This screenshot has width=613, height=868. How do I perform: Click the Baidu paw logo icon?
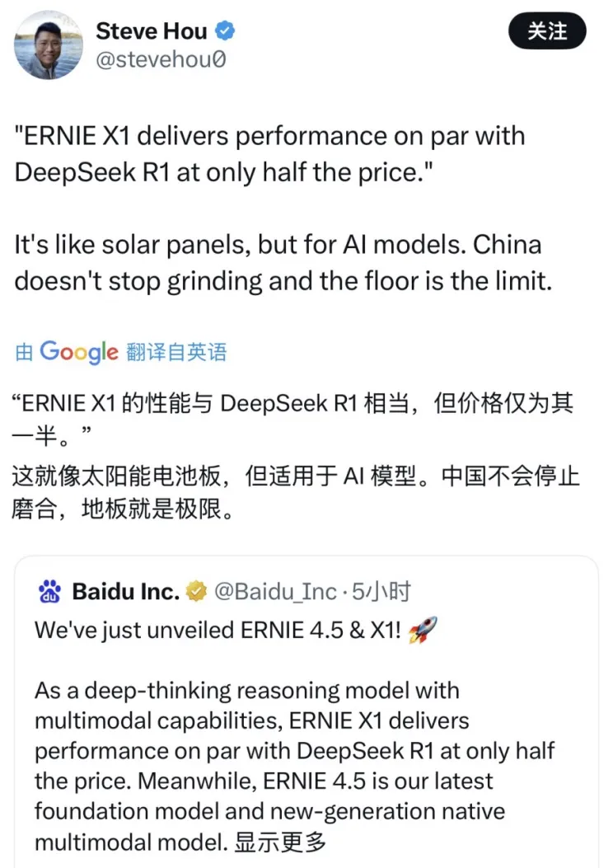49,591
